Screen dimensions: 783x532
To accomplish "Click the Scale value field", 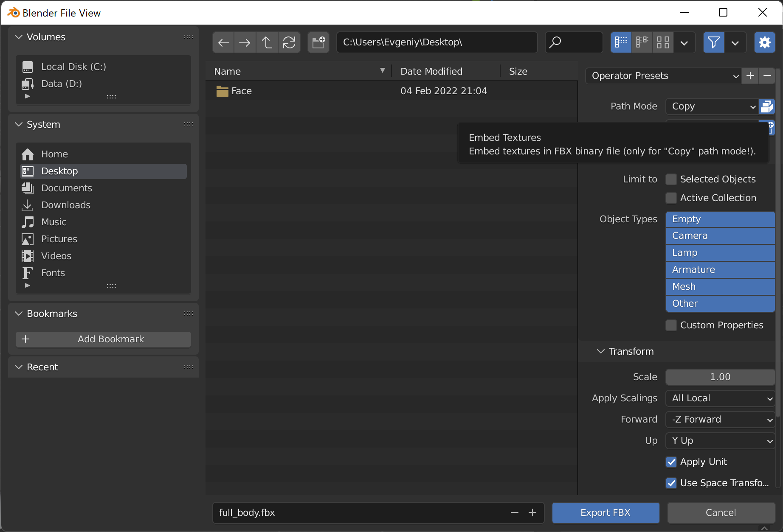I will click(x=720, y=377).
